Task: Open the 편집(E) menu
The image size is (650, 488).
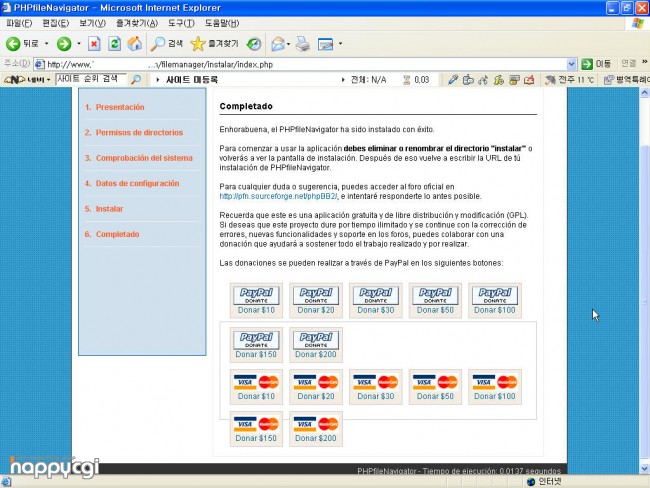Action: (x=56, y=23)
